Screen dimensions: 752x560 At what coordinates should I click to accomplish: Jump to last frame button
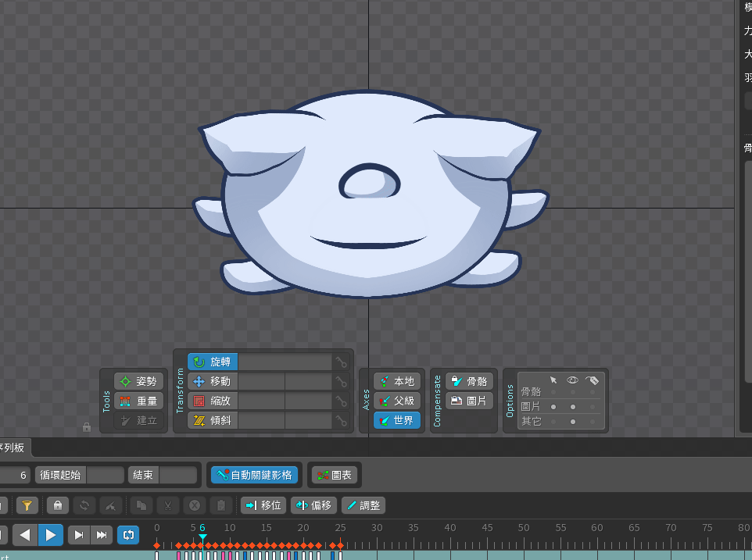101,535
